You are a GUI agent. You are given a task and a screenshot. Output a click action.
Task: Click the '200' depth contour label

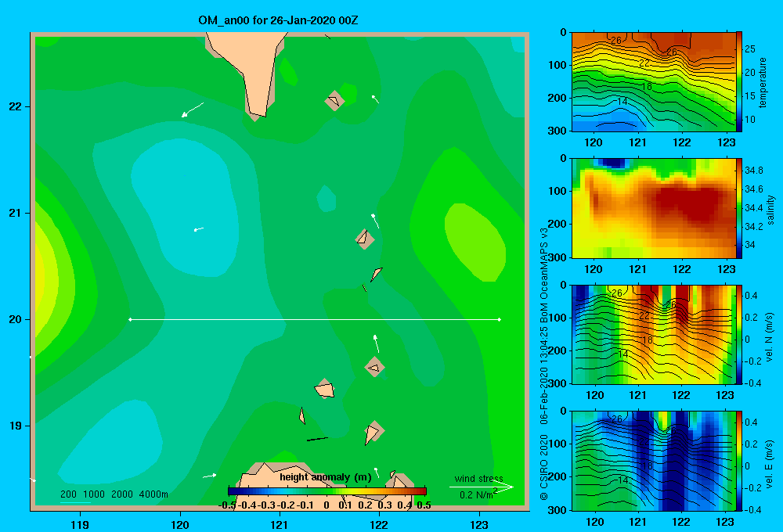coord(68,494)
